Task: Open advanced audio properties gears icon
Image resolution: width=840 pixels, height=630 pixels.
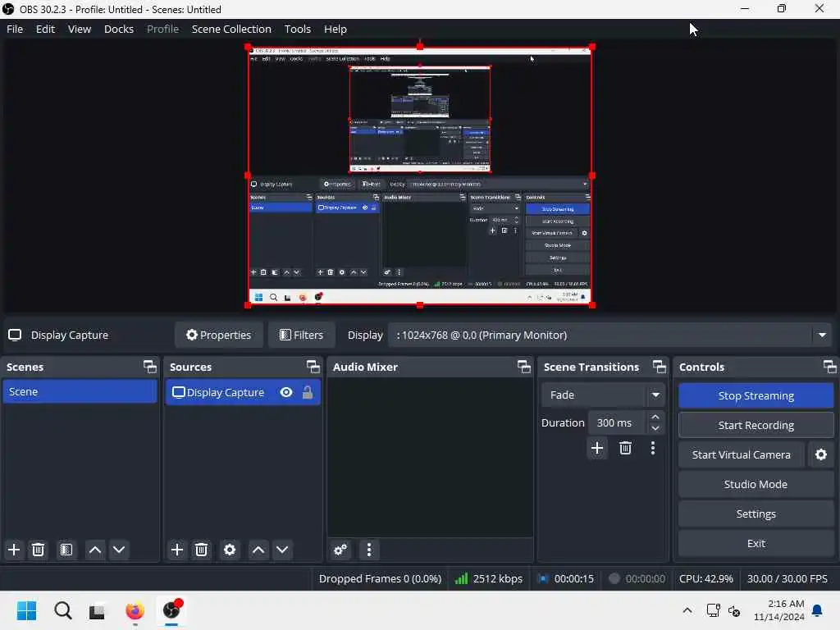Action: pyautogui.click(x=340, y=550)
